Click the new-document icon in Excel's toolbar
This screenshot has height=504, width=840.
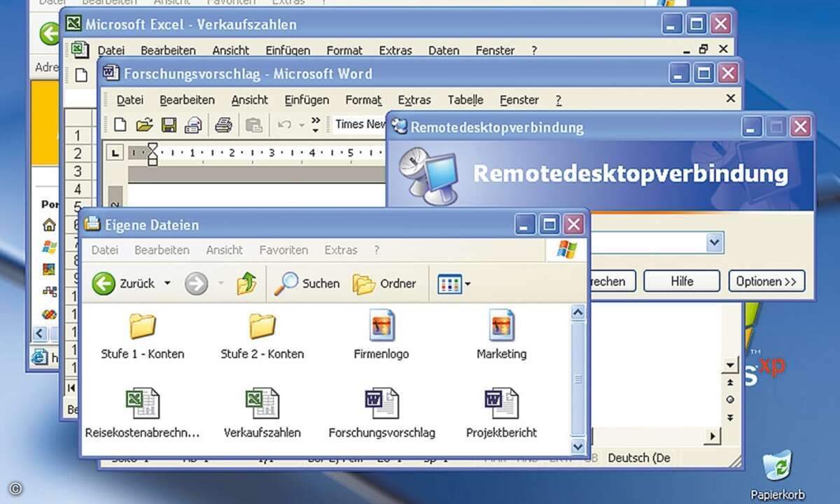80,75
